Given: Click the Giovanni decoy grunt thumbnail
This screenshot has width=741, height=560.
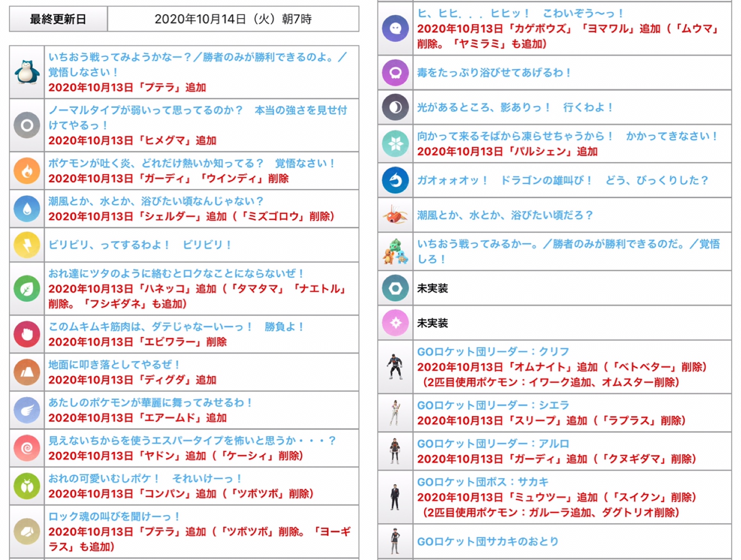Looking at the screenshot, I should [395, 541].
